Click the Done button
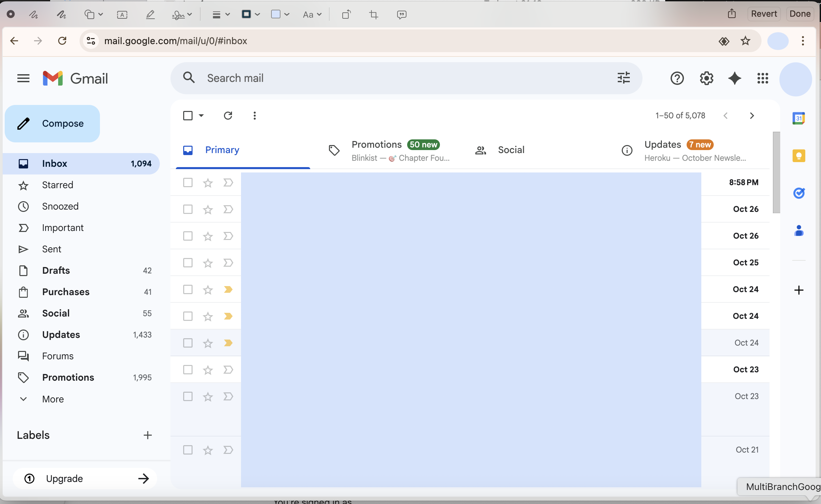The width and height of the screenshot is (821, 504). tap(800, 13)
